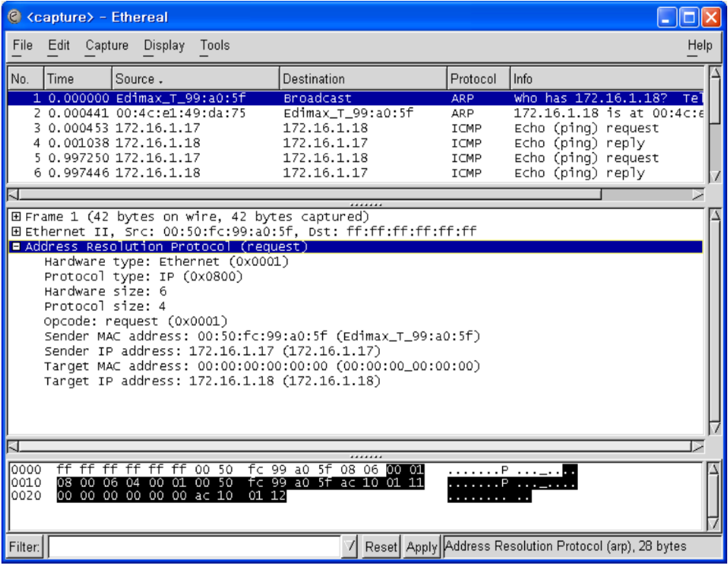This screenshot has height=566, width=728.
Task: Click hex pane scrollbar up arrow
Action: 714,469
